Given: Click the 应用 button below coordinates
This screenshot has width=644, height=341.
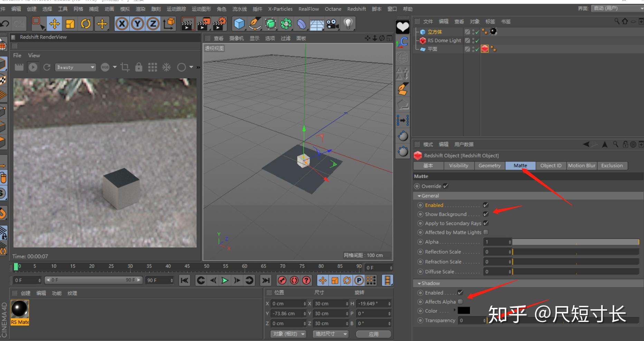Looking at the screenshot, I should [373, 334].
